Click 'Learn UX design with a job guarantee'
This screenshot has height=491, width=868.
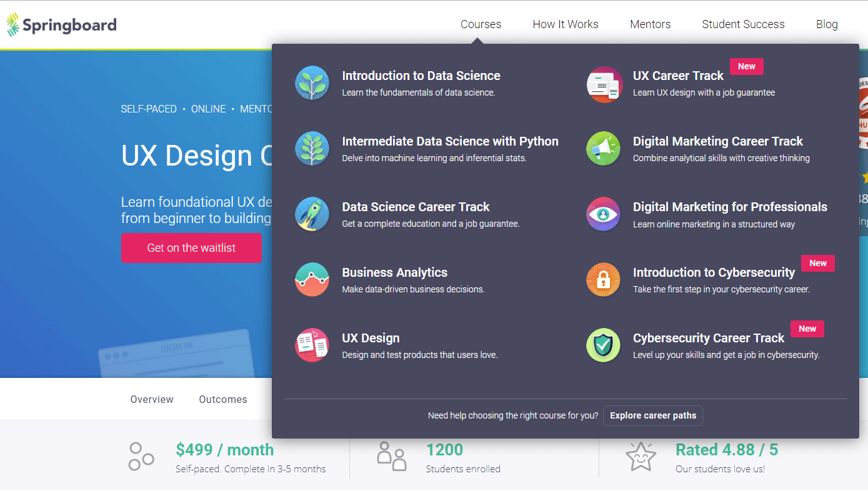point(704,92)
